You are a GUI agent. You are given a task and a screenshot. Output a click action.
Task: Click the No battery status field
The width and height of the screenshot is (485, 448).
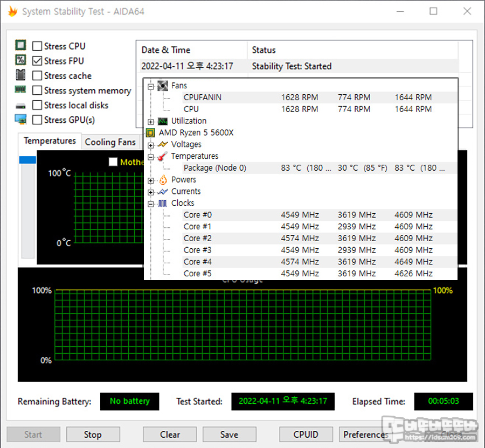(x=129, y=401)
